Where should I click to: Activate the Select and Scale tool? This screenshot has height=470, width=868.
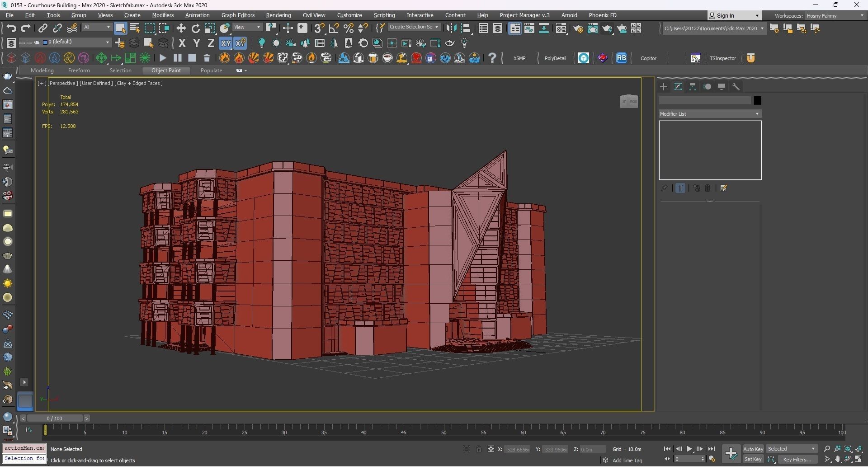pos(210,28)
